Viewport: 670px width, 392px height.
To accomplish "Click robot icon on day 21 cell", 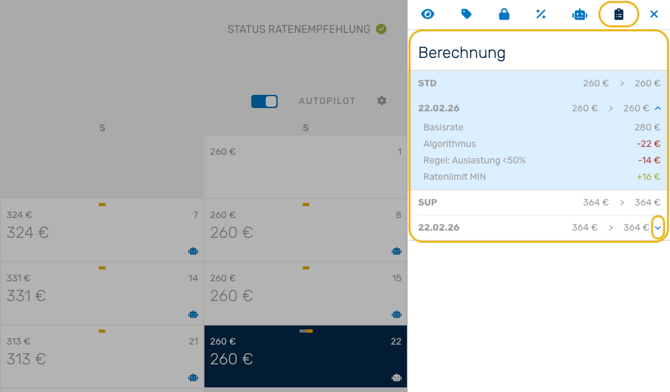I will pyautogui.click(x=193, y=377).
